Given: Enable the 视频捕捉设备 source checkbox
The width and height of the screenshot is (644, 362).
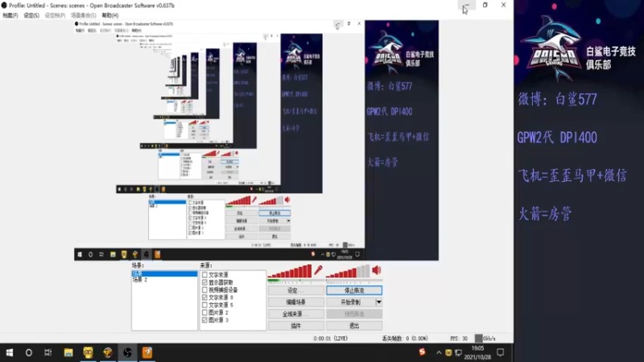Looking at the screenshot, I should point(204,290).
